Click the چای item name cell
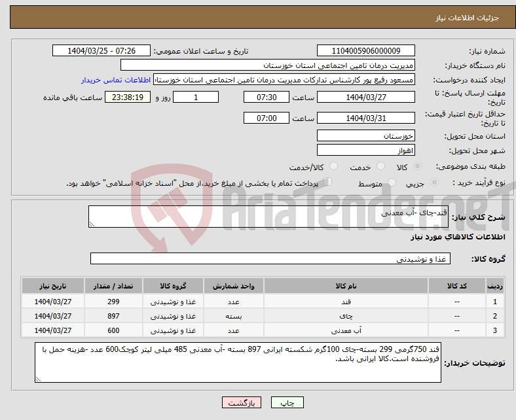516x420 pixels. (346, 316)
